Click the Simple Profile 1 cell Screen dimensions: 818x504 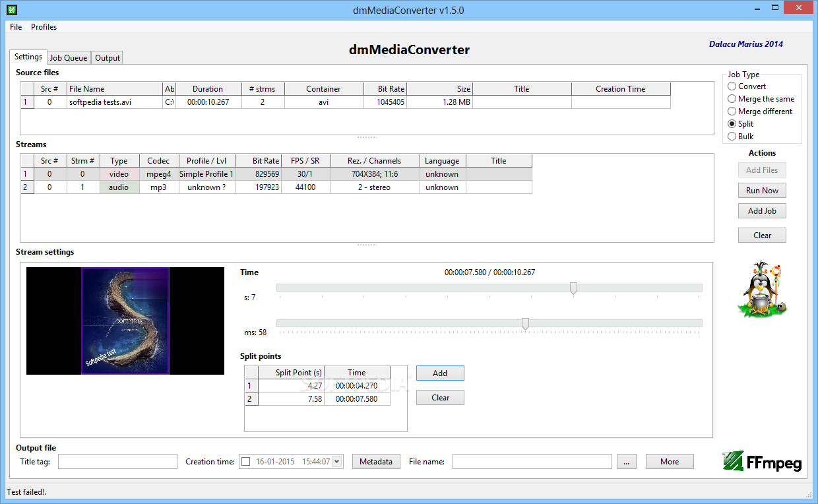[206, 174]
